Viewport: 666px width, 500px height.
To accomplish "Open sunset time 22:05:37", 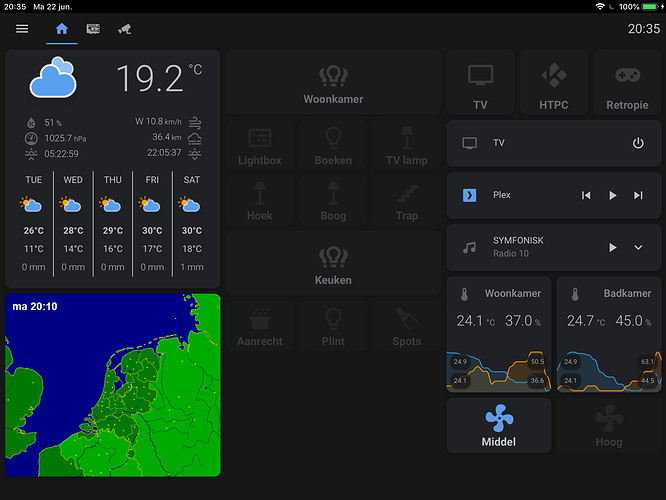I will (164, 153).
